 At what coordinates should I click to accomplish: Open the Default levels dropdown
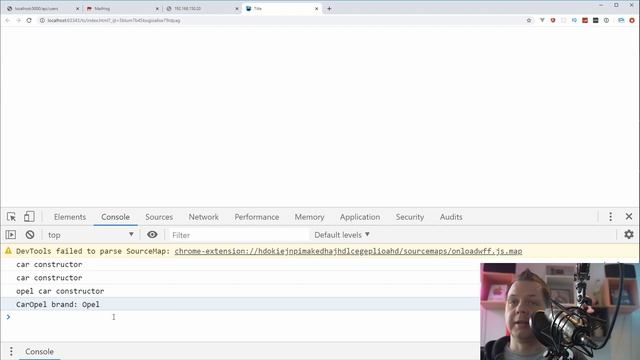342,235
